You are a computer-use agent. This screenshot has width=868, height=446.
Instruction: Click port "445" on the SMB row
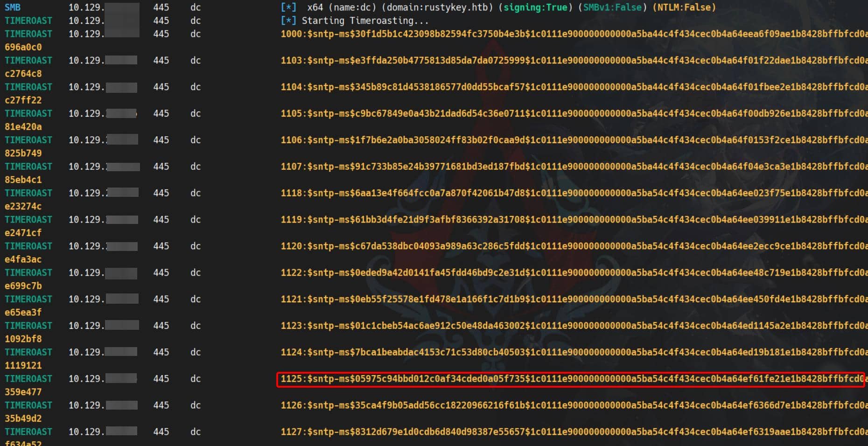coord(161,7)
